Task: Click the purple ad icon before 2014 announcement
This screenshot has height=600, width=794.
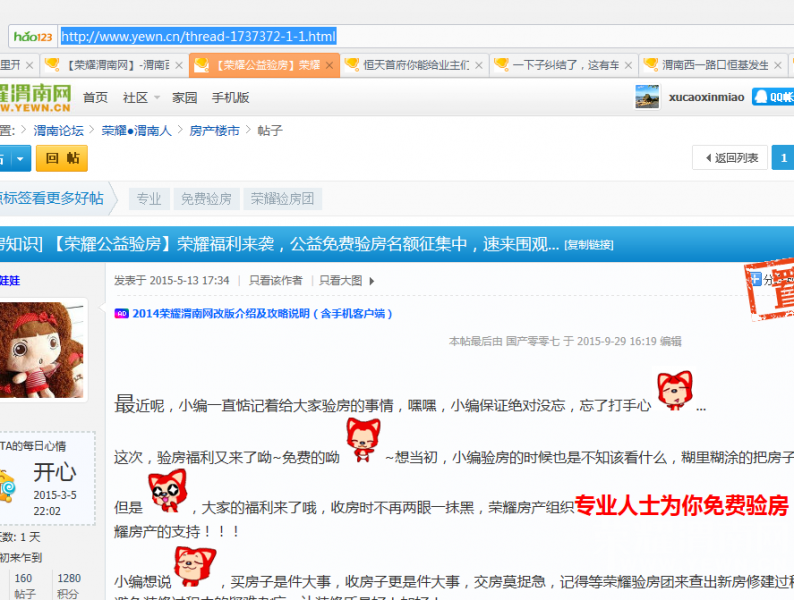Action: click(x=121, y=313)
